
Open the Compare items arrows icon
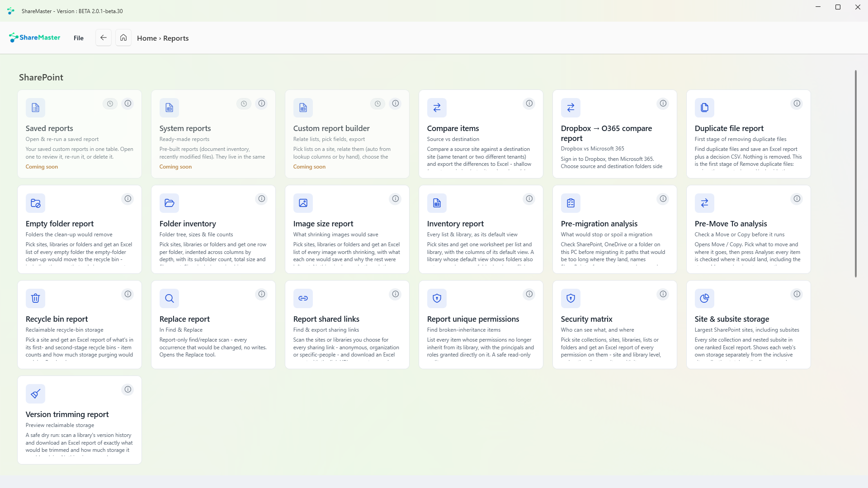click(437, 108)
